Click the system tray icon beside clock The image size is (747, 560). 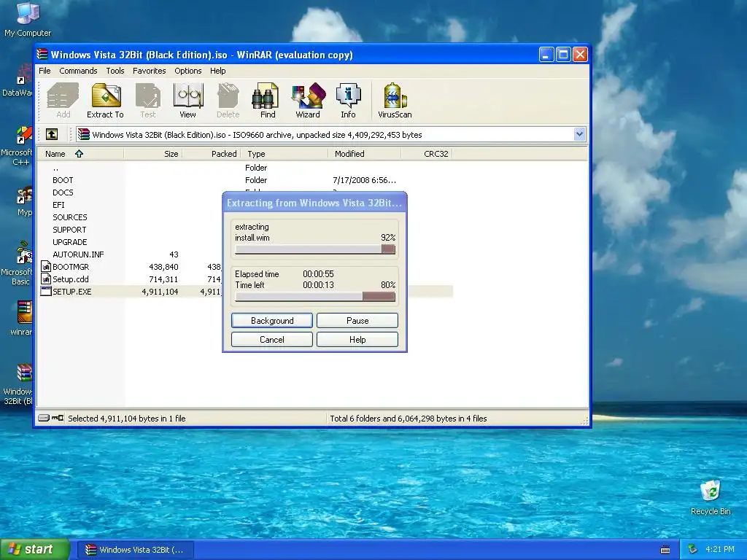pyautogui.click(x=693, y=550)
